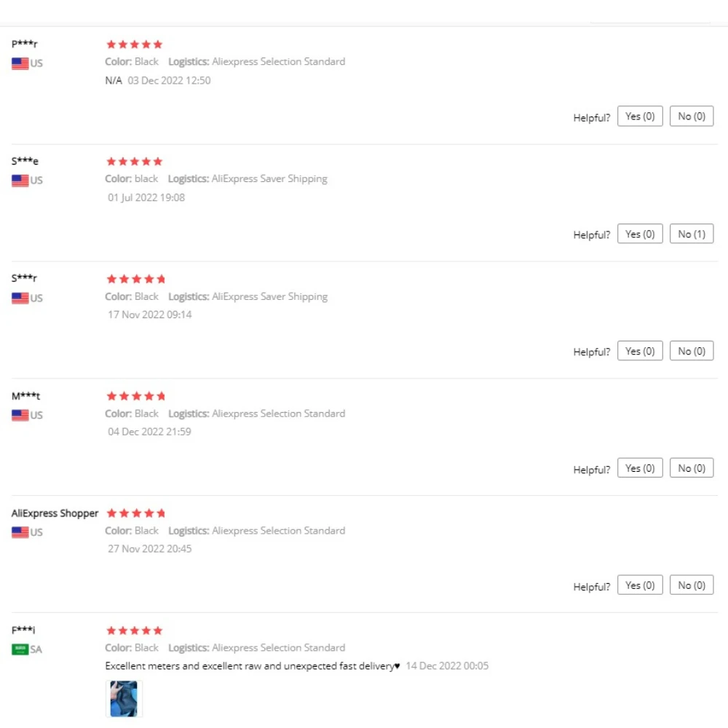Click the US flag beside M***t

20,415
